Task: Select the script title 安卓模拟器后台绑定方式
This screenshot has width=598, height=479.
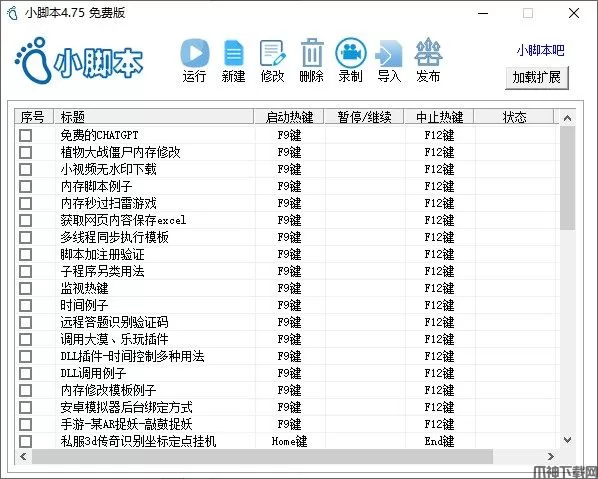Action: tap(126, 407)
